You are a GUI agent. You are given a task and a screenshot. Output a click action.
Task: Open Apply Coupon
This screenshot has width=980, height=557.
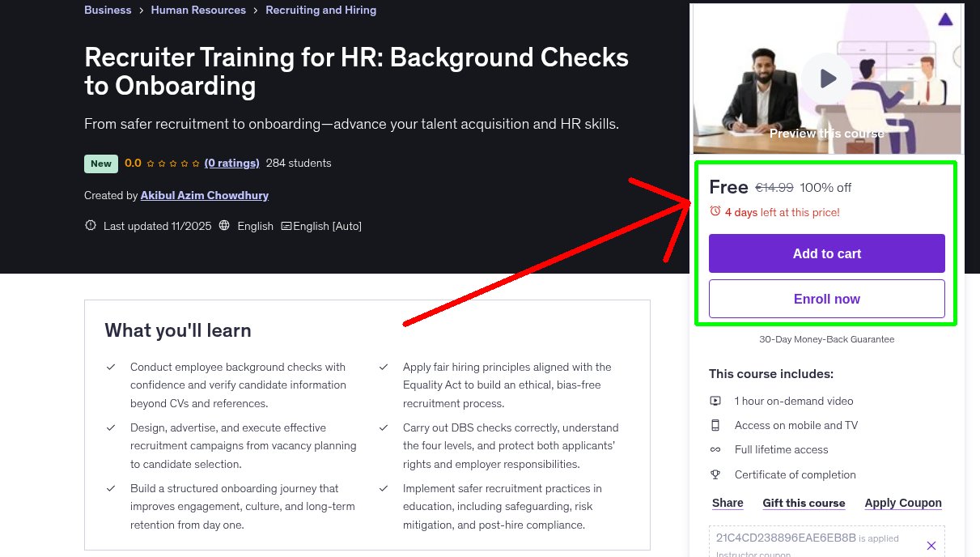902,503
